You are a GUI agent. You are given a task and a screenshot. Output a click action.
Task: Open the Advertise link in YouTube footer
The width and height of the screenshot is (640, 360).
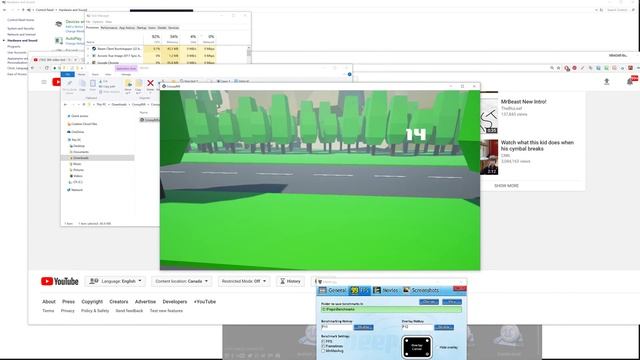point(145,302)
